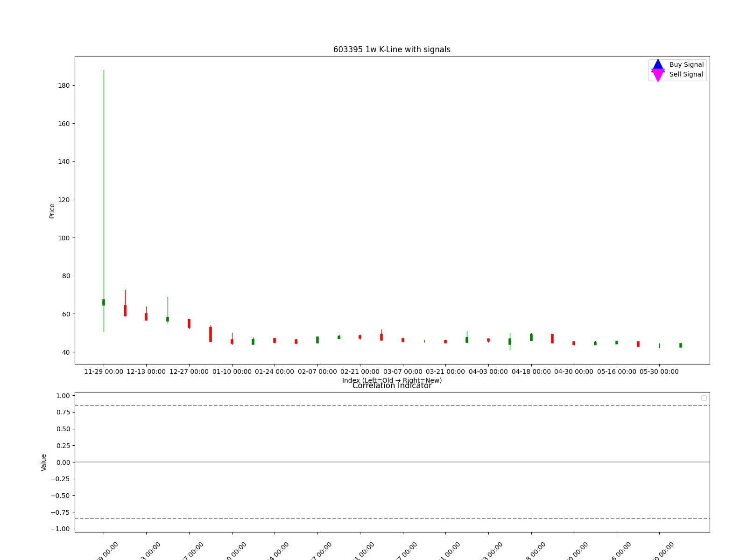
Task: Click the '12-13 00:00' x-axis tick label
Action: [x=146, y=371]
